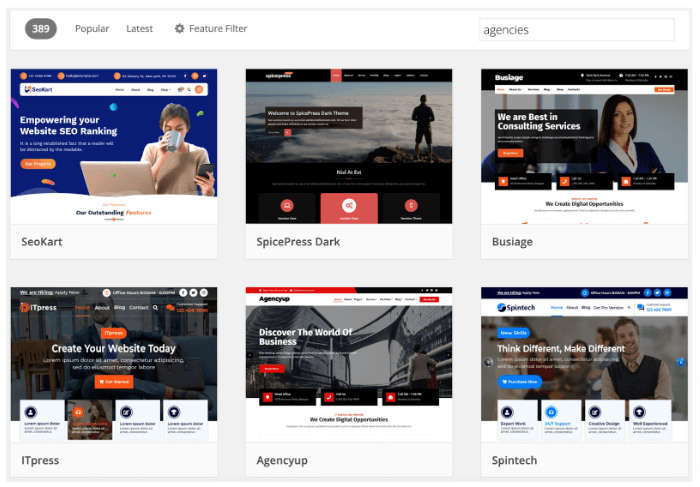Switch to the Popular themes tab
The width and height of the screenshot is (700, 487).
(x=92, y=29)
